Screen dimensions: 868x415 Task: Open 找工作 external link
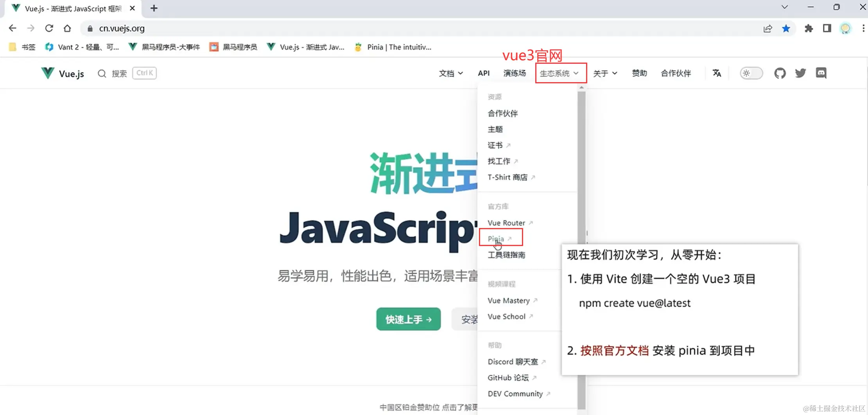[503, 161]
